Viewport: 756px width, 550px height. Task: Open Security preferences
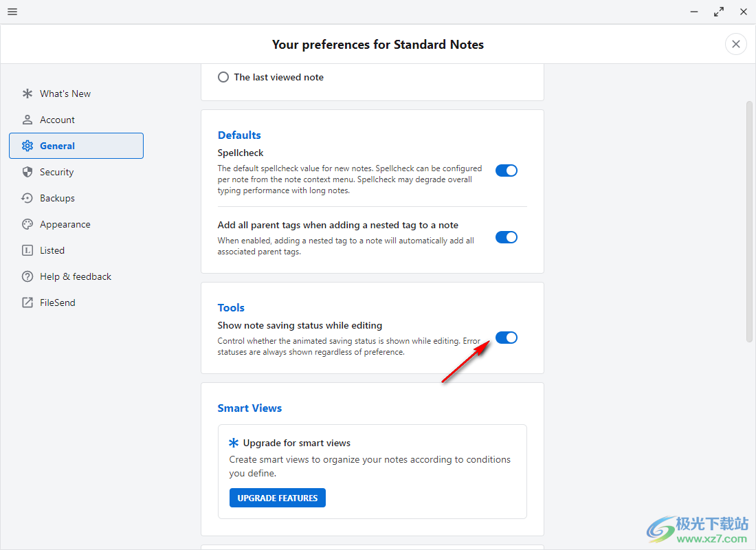click(x=76, y=172)
